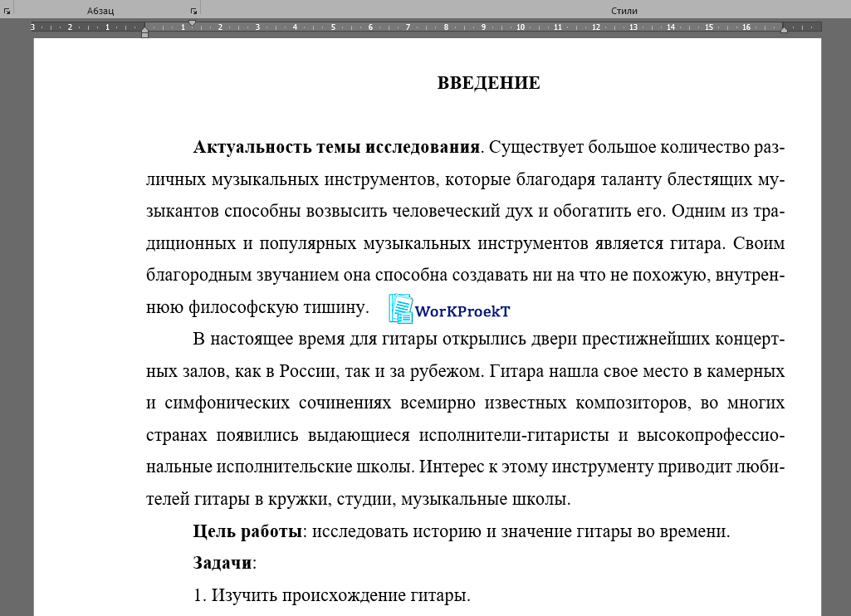Click the far-left group dialog launcher icon
The width and height of the screenshot is (851, 616).
point(8,10)
